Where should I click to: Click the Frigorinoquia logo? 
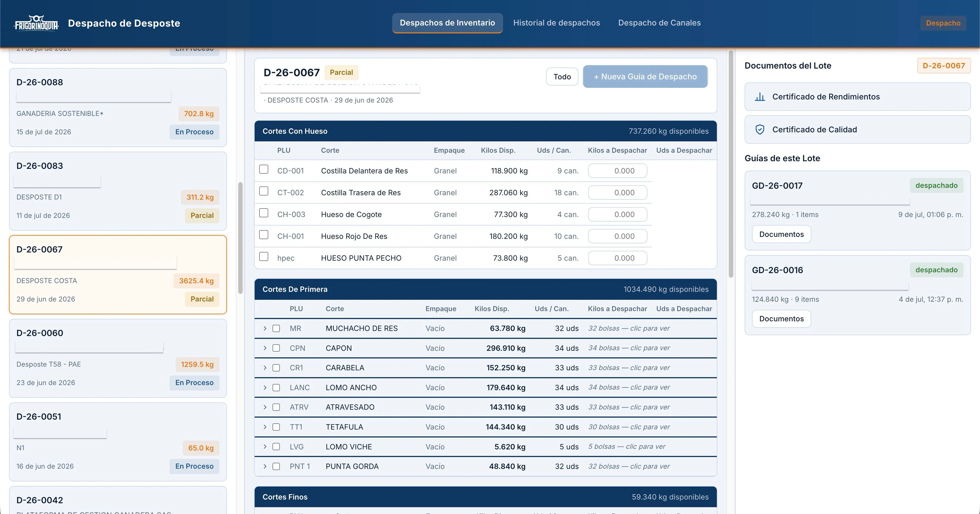click(x=36, y=23)
